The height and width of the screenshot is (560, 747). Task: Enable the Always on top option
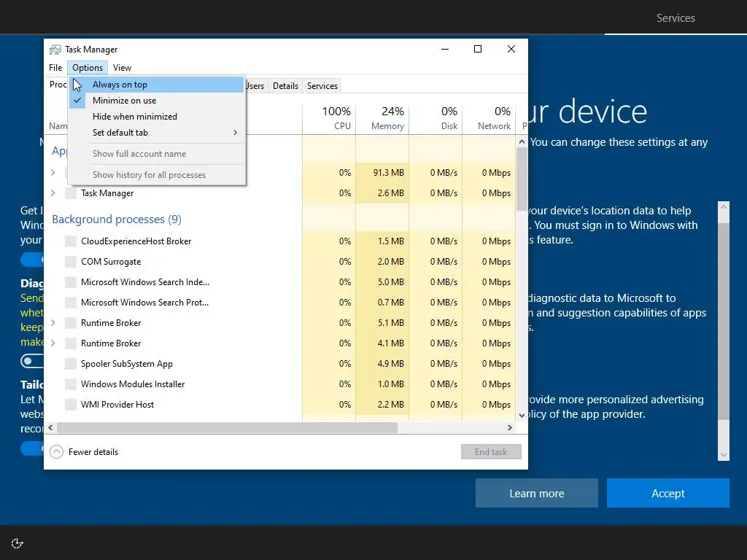click(x=157, y=85)
